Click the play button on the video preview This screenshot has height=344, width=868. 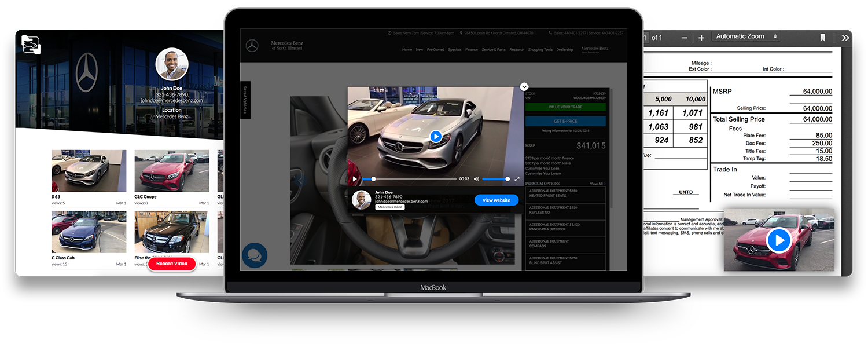pyautogui.click(x=436, y=136)
